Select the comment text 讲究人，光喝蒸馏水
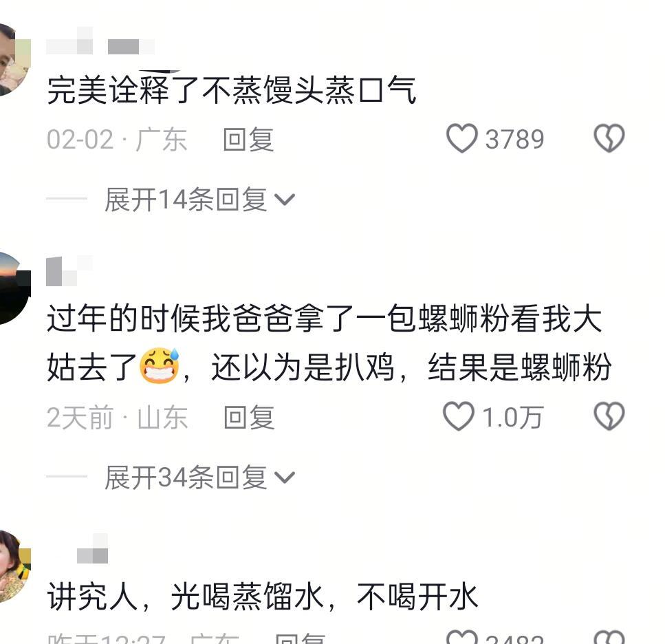Image resolution: width=665 pixels, height=644 pixels. point(186,597)
